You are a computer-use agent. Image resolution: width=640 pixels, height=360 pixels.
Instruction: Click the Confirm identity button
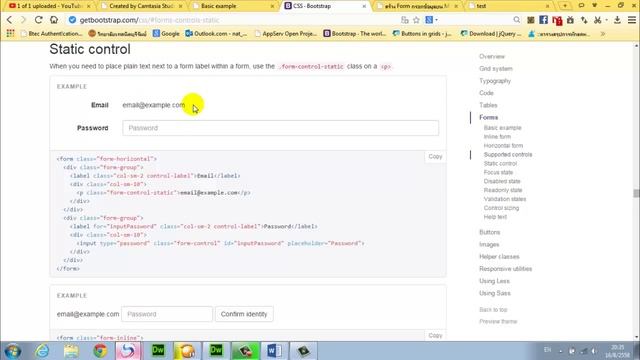click(x=244, y=314)
